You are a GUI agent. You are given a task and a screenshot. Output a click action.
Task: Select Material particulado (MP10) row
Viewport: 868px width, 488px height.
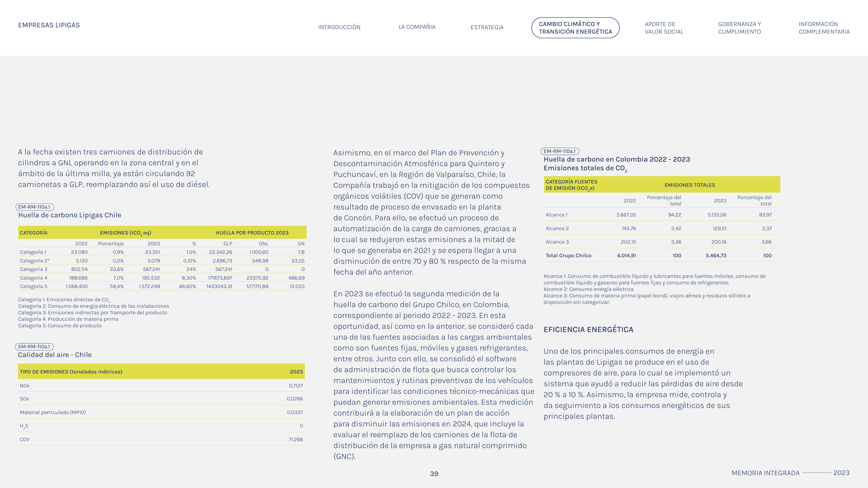tap(161, 412)
